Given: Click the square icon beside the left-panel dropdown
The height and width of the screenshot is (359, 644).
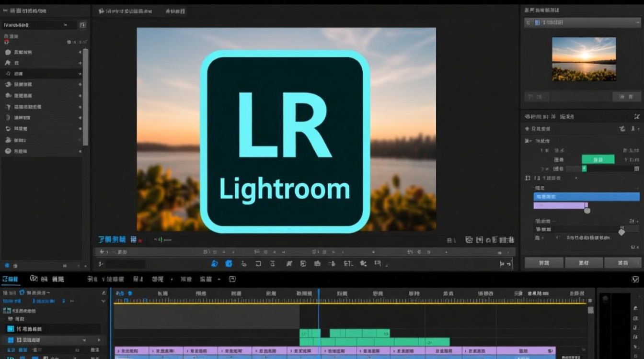Looking at the screenshot, I should click(x=82, y=24).
